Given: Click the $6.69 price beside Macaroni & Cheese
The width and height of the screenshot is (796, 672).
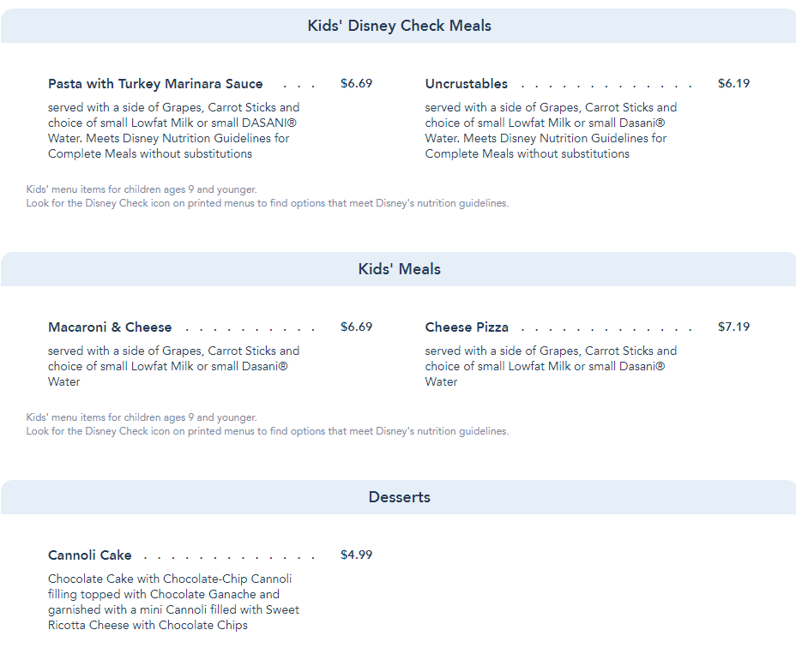Looking at the screenshot, I should click(356, 327).
